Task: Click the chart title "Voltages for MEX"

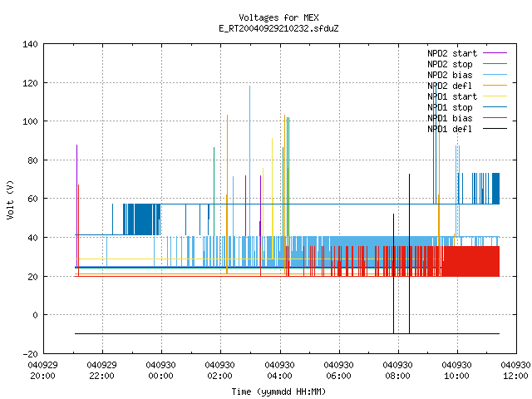Action: point(278,17)
